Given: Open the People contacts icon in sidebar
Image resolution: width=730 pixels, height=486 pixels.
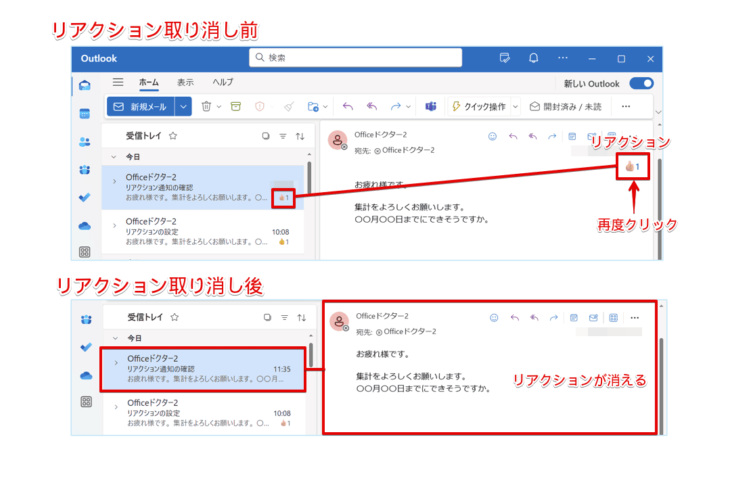Looking at the screenshot, I should tap(85, 141).
